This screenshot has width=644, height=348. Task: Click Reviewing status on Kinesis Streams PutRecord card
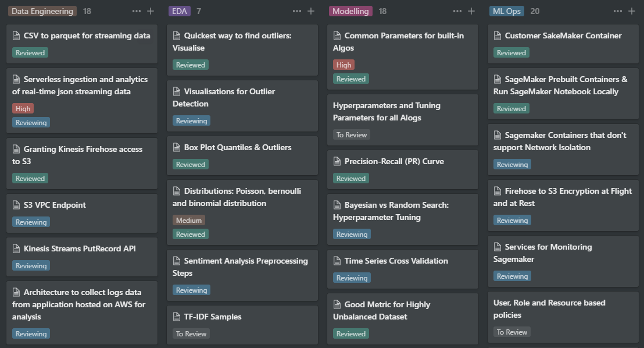pos(31,265)
